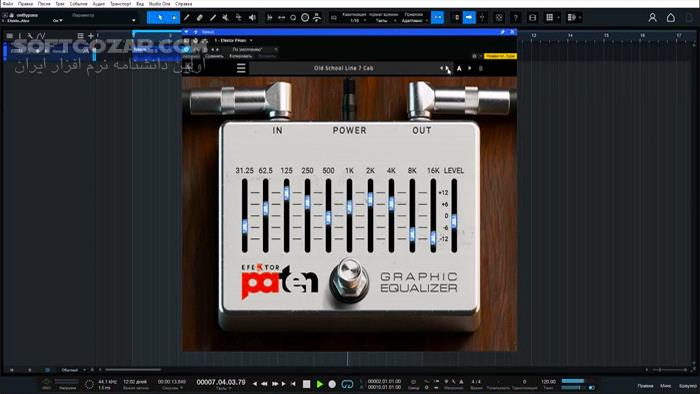The height and width of the screenshot is (394, 700).
Task: Select the Eraser tool
Action: [x=200, y=17]
